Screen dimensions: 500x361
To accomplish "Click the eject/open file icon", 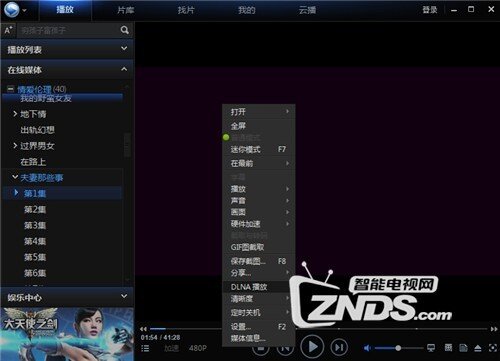I will pyautogui.click(x=478, y=348).
